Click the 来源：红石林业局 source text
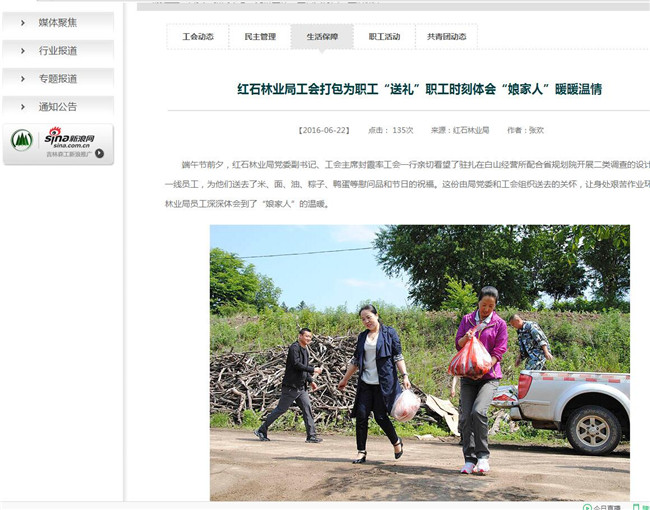 coord(460,130)
